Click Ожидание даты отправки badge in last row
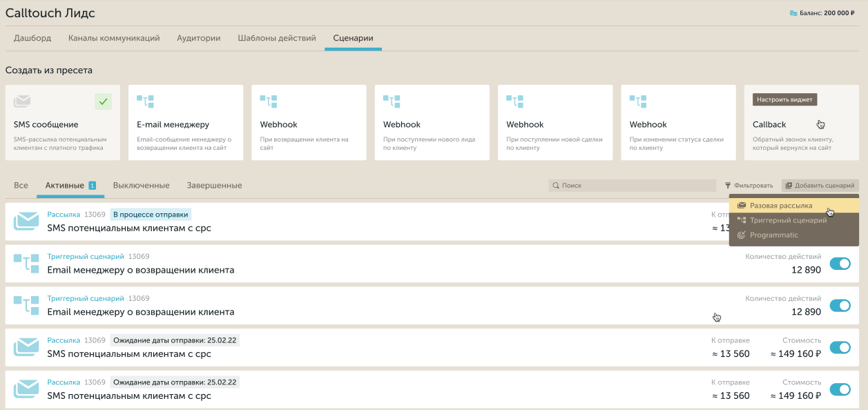The image size is (868, 410). (x=175, y=382)
